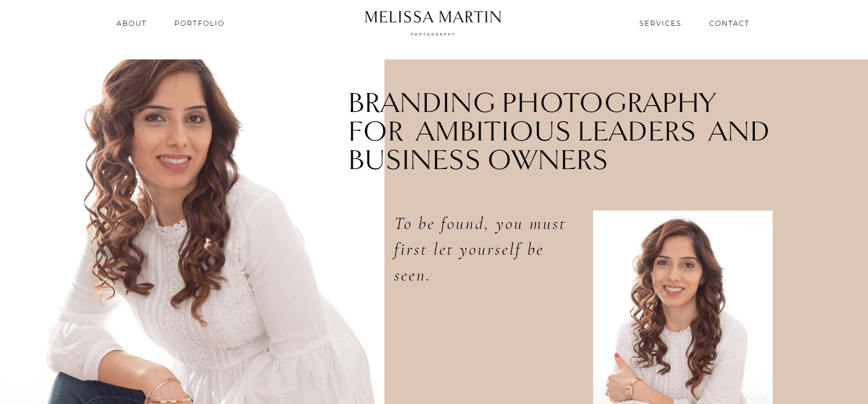Click the 'FOR AMBITIOUS LEADERS AND' headline line
The width and height of the screenshot is (868, 404).
[559, 131]
